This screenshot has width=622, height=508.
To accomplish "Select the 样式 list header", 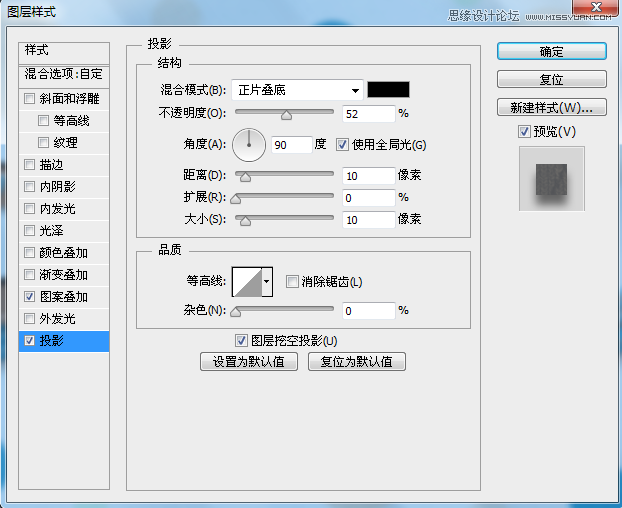I will (x=64, y=53).
